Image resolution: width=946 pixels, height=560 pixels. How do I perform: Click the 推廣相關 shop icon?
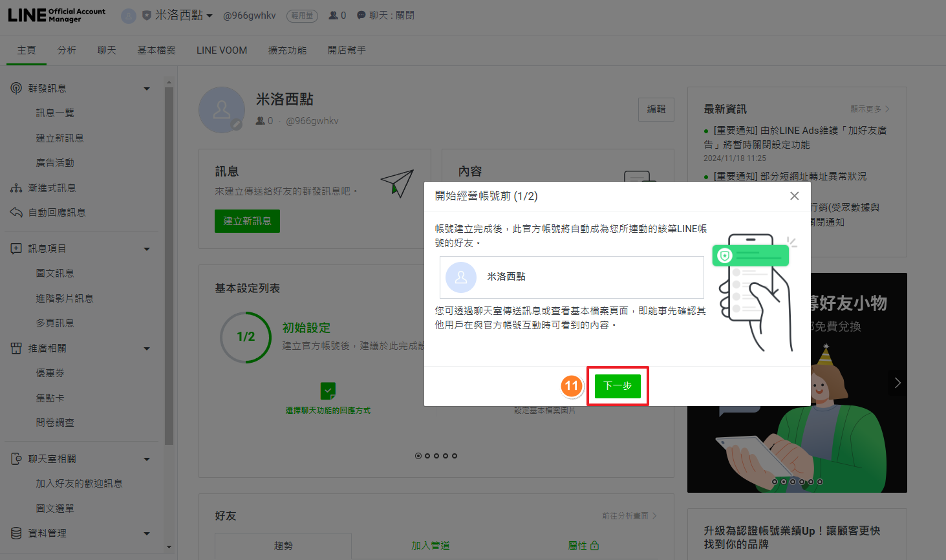click(x=16, y=349)
